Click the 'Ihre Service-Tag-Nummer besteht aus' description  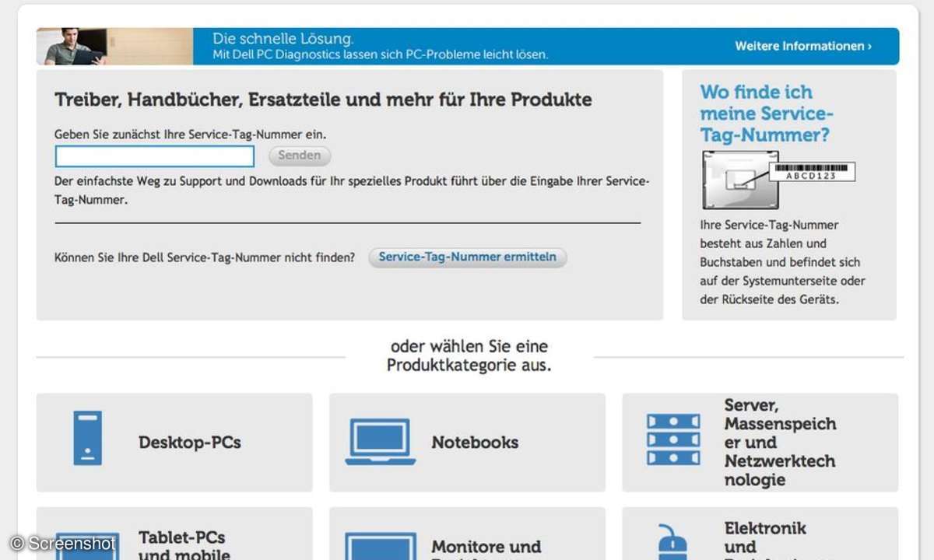pos(782,262)
